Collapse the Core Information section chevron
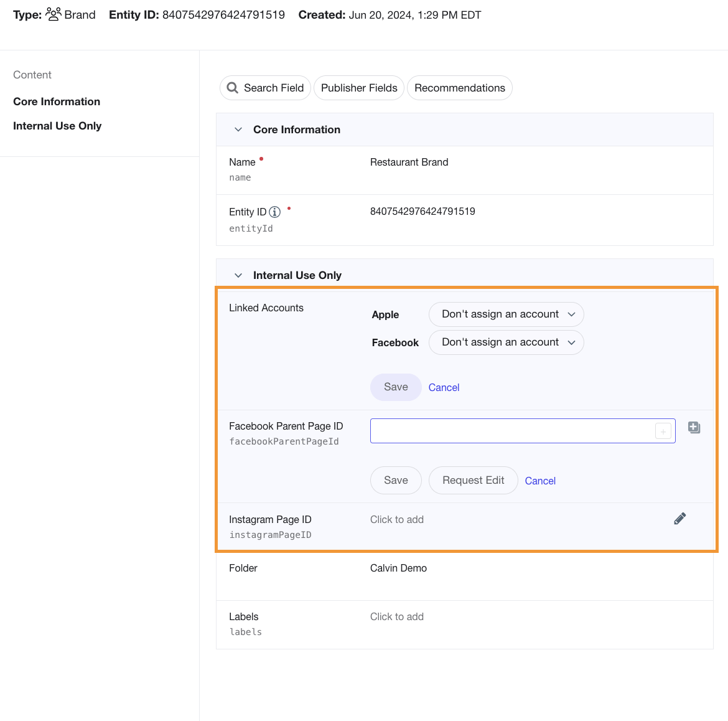Screen dimensions: 728x721 click(x=238, y=130)
